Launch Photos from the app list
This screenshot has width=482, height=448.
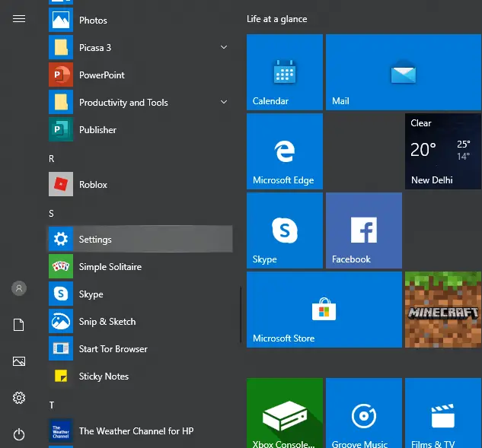(140, 20)
